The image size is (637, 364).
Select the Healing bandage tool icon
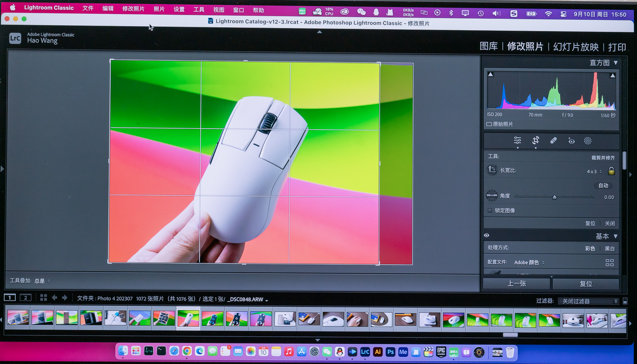tap(553, 141)
